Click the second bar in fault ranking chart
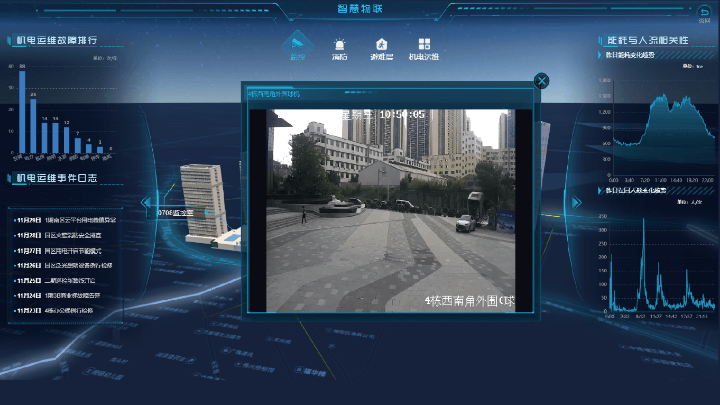The height and width of the screenshot is (405, 720). (33, 124)
